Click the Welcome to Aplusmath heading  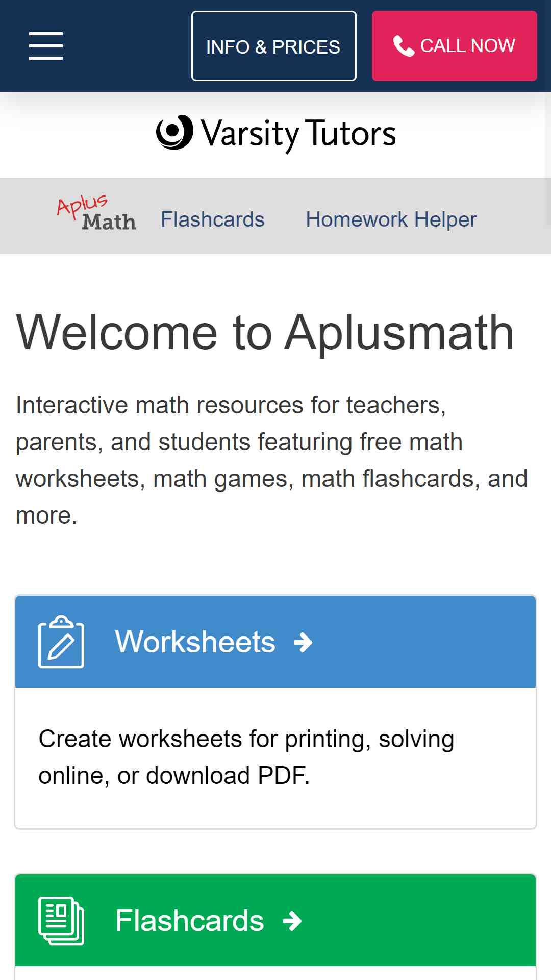click(265, 332)
